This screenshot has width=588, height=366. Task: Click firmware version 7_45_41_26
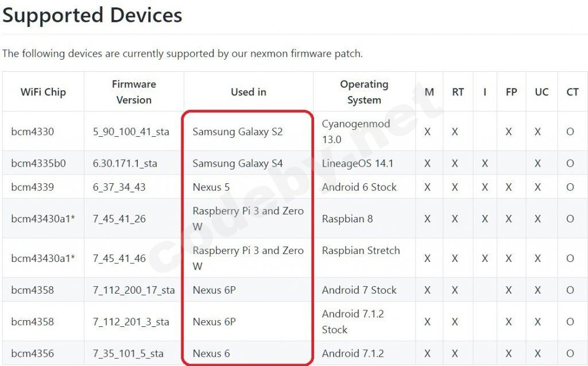(x=119, y=219)
